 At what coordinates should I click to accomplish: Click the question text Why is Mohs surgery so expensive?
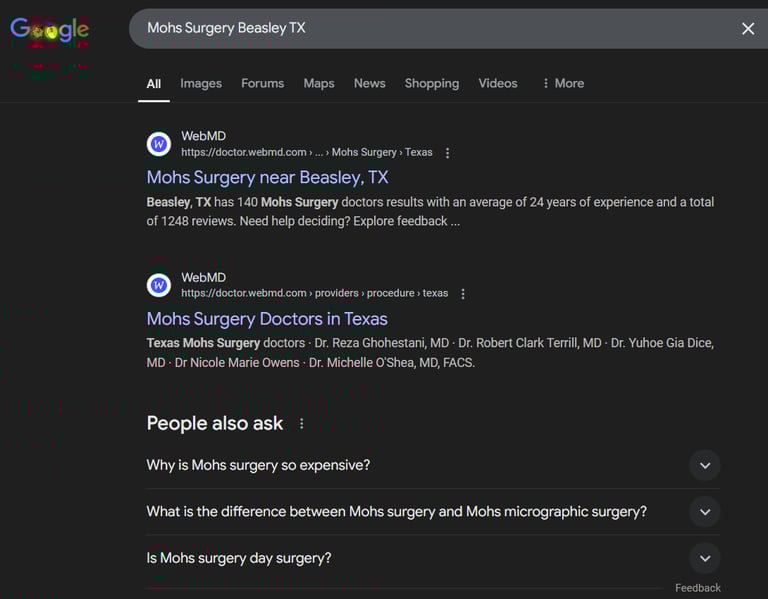coord(258,465)
